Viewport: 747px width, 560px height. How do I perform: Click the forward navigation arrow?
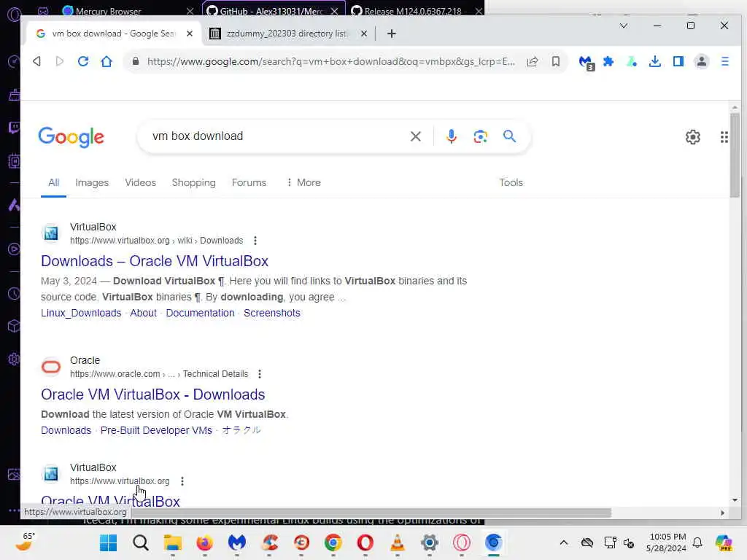pos(60,61)
